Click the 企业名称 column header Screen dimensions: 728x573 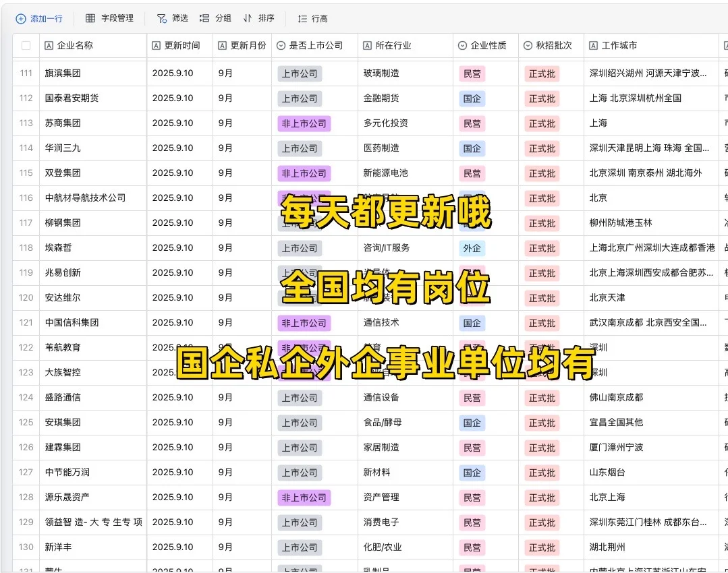click(93, 45)
